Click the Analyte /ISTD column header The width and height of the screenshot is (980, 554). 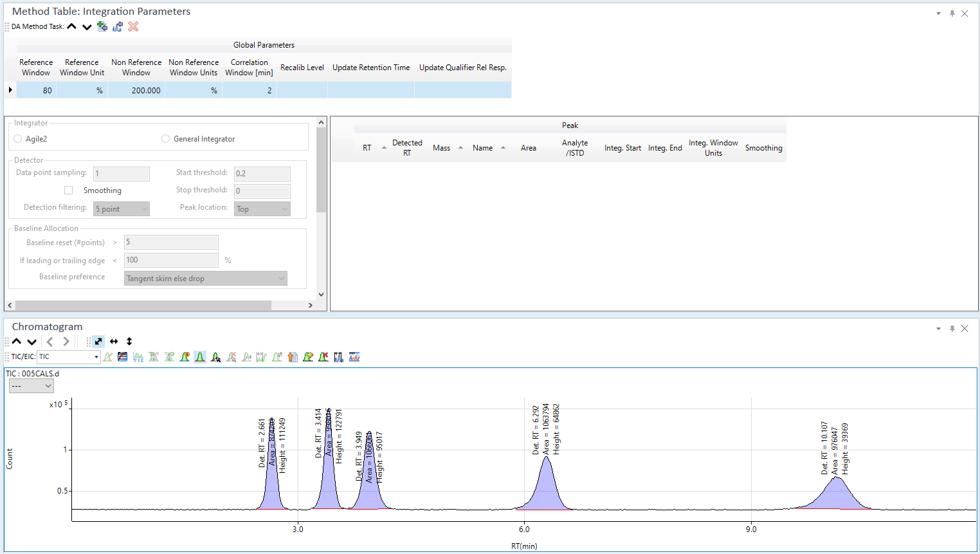pyautogui.click(x=575, y=148)
